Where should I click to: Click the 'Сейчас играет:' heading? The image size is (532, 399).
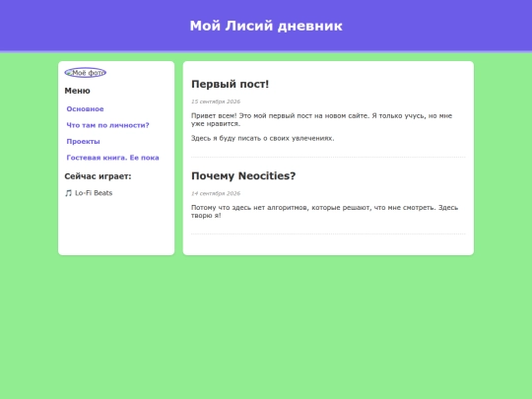(98, 176)
